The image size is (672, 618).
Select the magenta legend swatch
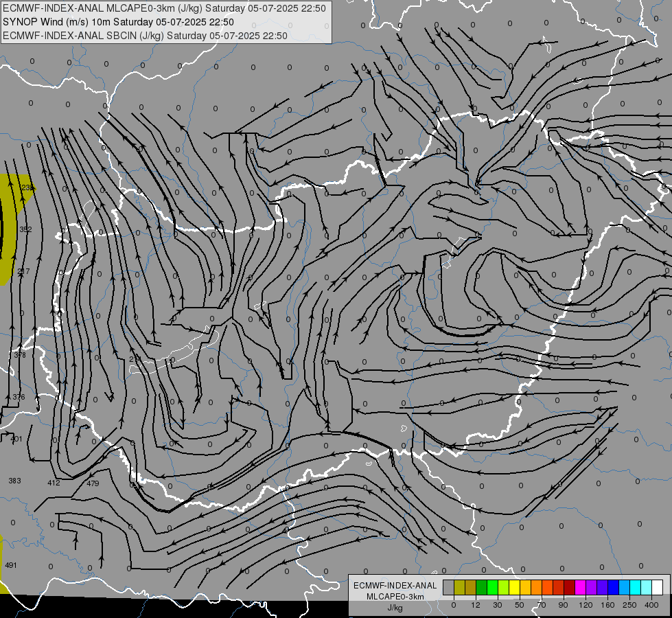580,588
